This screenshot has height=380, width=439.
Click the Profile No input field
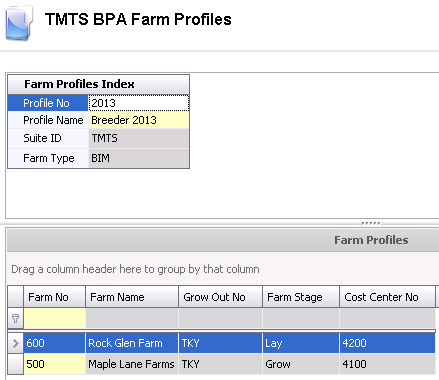(x=139, y=103)
